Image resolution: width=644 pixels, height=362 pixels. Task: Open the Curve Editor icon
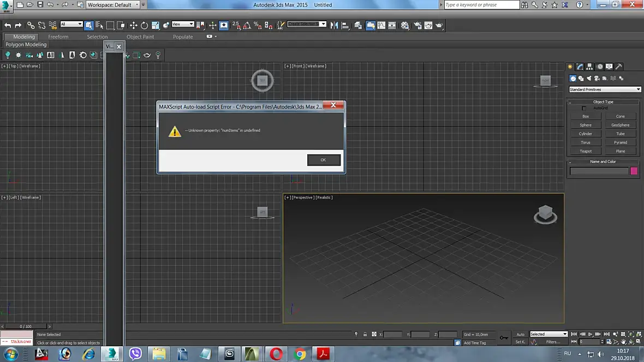tap(381, 26)
